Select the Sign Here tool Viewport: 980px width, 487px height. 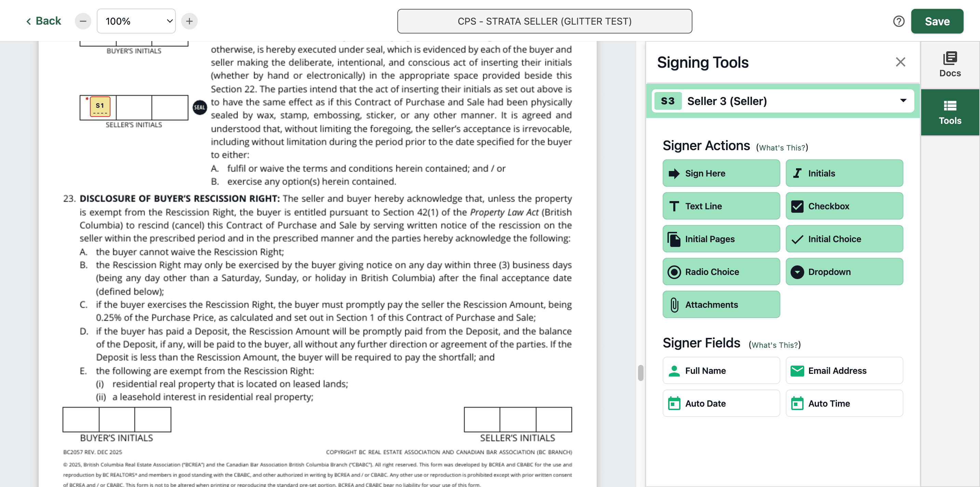pyautogui.click(x=721, y=173)
